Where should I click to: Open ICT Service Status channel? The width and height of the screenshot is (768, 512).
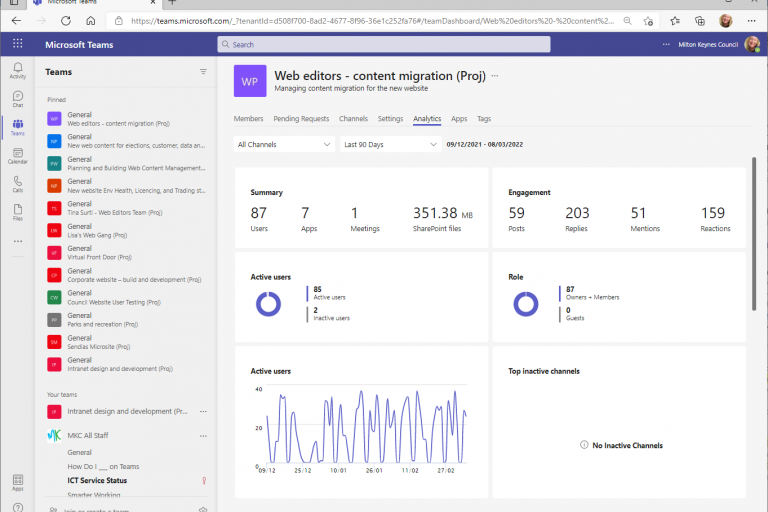pos(97,481)
